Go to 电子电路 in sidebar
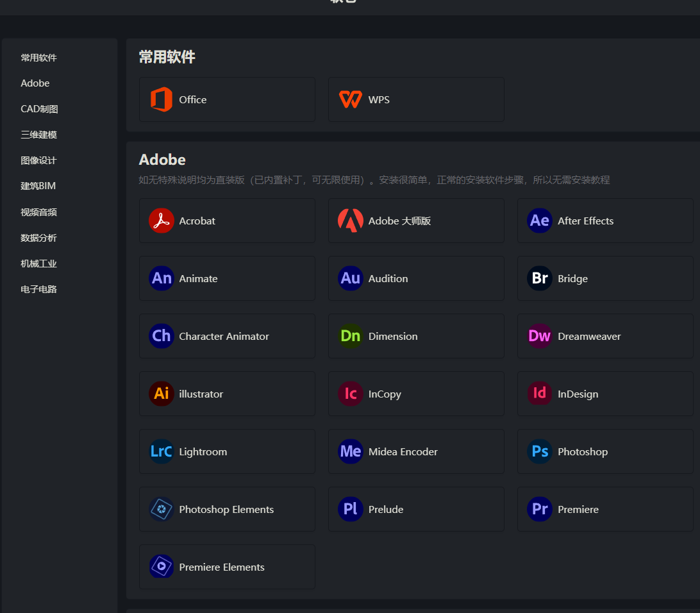Viewport: 700px width, 613px height. click(38, 289)
